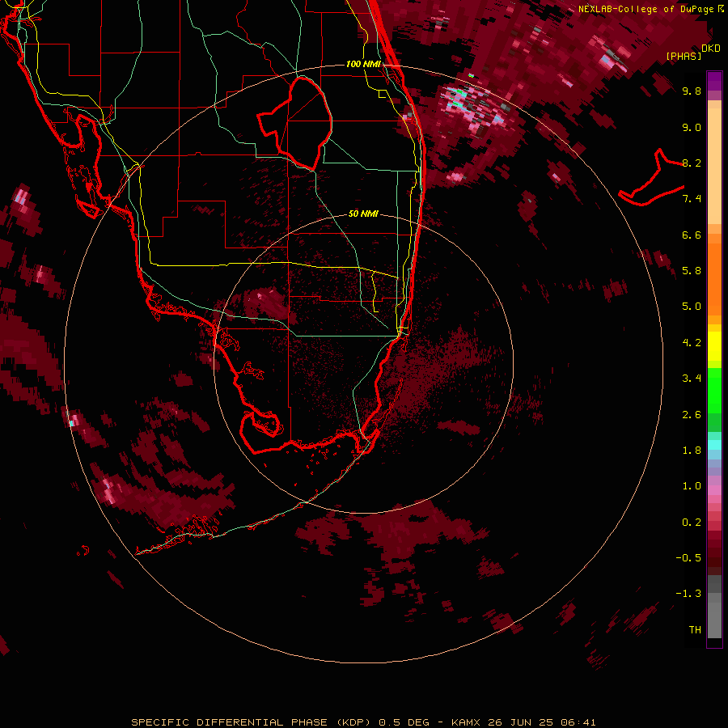The image size is (728, 728).
Task: Click the -1.3 value on the scale
Action: 688,594
